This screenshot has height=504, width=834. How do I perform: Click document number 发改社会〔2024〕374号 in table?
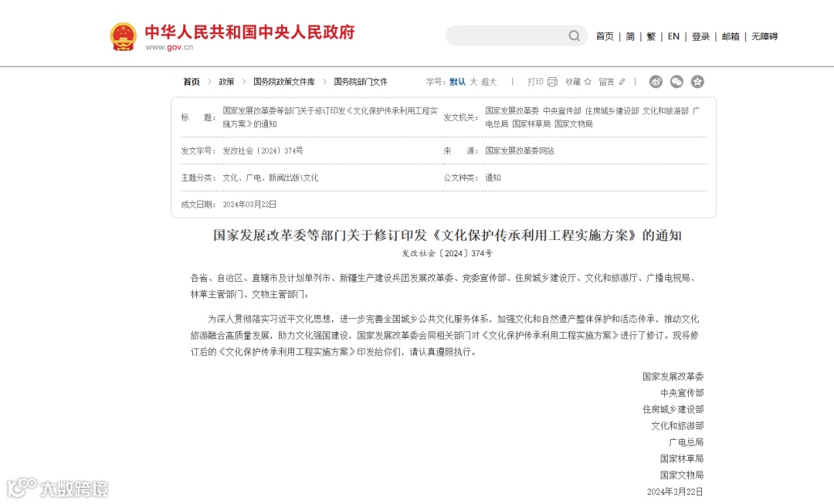pos(263,151)
